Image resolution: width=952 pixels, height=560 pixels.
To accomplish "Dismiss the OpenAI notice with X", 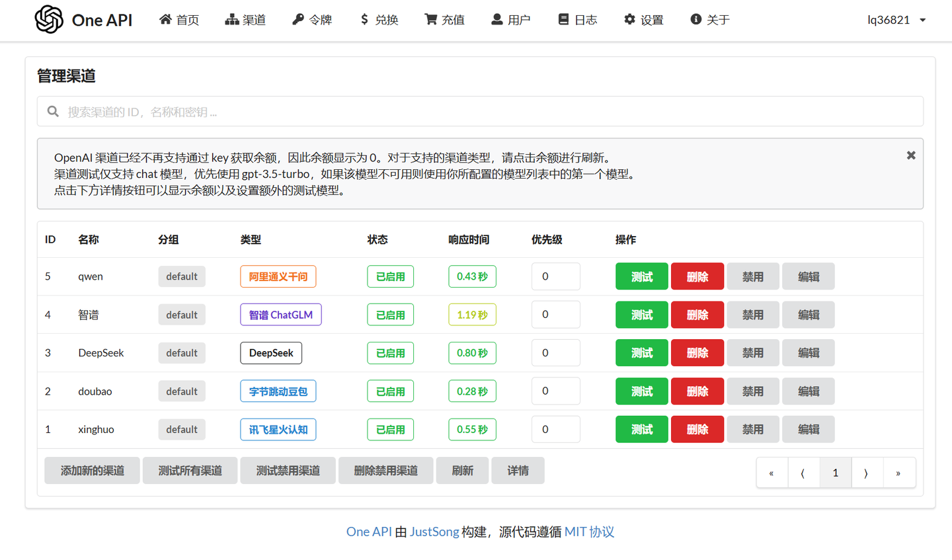I will (x=910, y=155).
